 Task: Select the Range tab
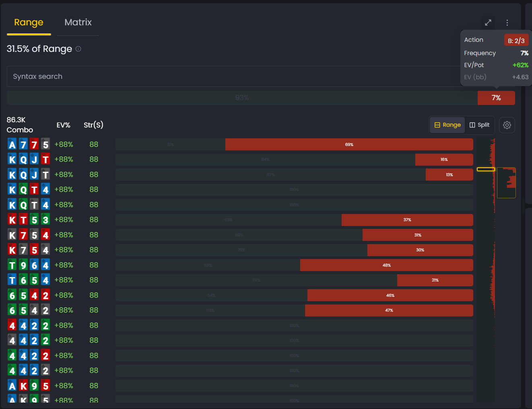point(28,23)
